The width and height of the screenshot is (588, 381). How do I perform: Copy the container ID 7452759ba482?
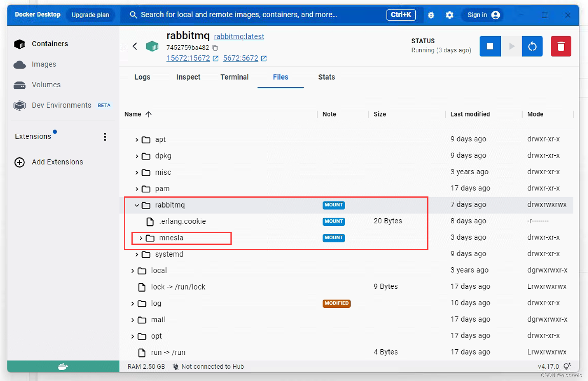pos(215,47)
